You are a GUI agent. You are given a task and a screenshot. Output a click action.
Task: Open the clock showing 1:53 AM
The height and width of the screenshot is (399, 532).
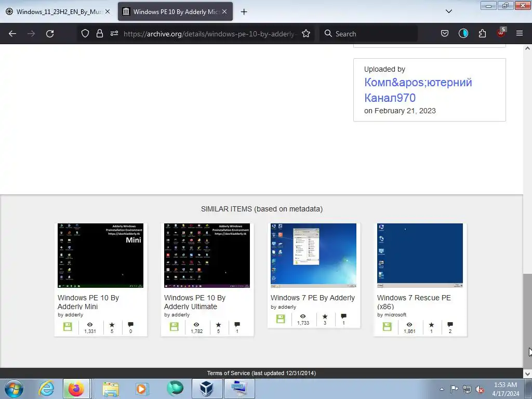506,389
